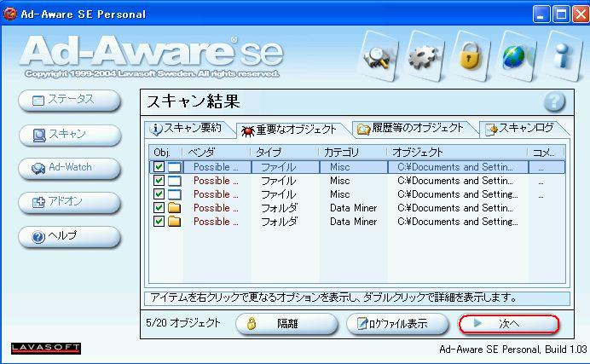Open the スキャン sidebar button
Viewport: 590px width, 364px height.
click(70, 135)
